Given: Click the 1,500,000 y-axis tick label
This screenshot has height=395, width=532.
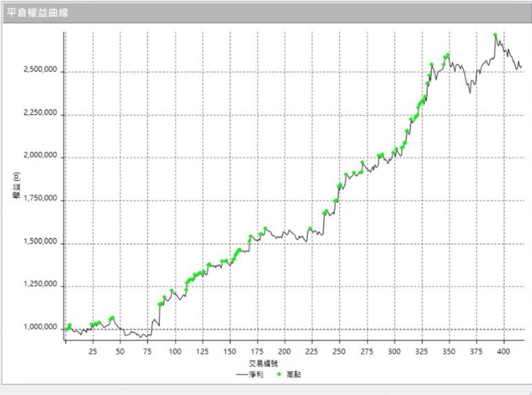Looking at the screenshot, I should coord(38,243).
